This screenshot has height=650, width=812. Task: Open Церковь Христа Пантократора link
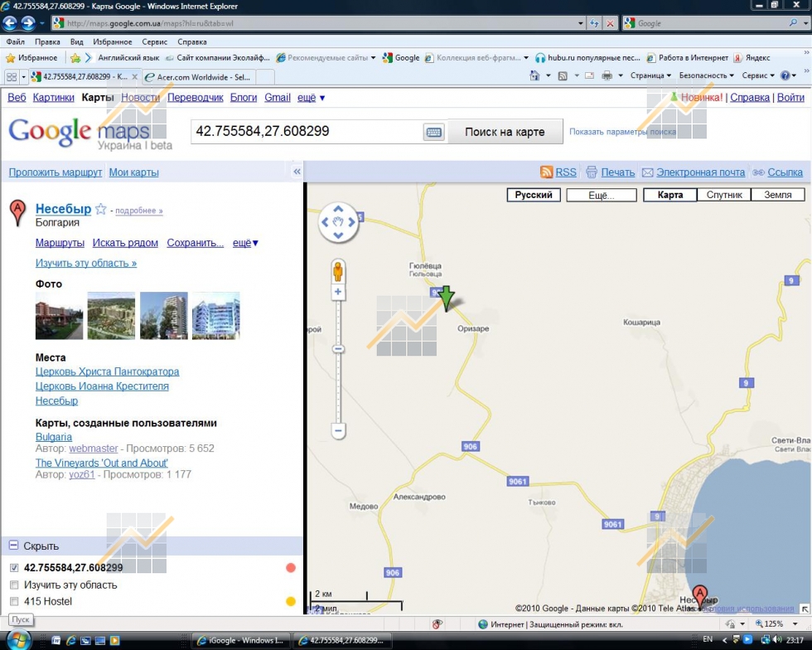[x=107, y=371]
